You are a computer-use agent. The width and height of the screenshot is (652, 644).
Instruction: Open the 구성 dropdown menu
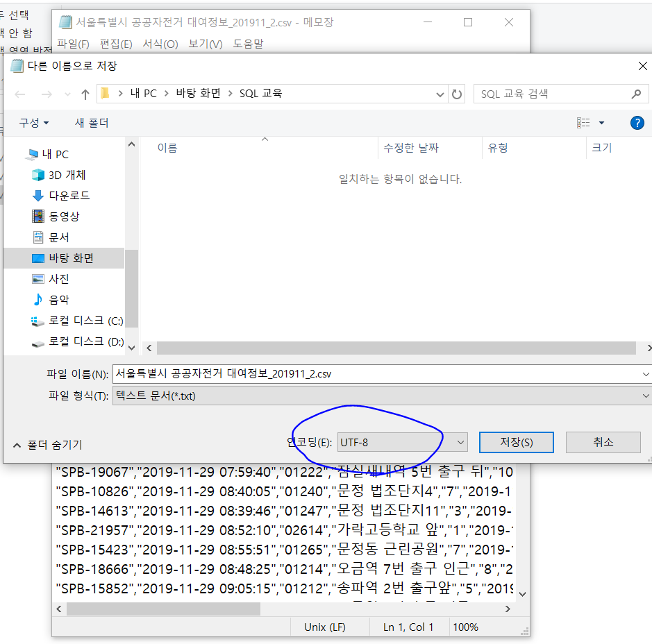[x=34, y=123]
